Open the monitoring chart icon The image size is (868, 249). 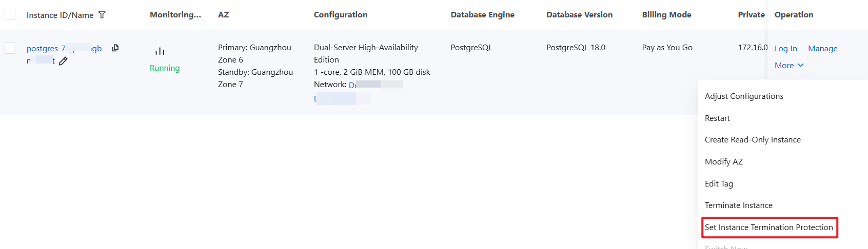pos(160,51)
